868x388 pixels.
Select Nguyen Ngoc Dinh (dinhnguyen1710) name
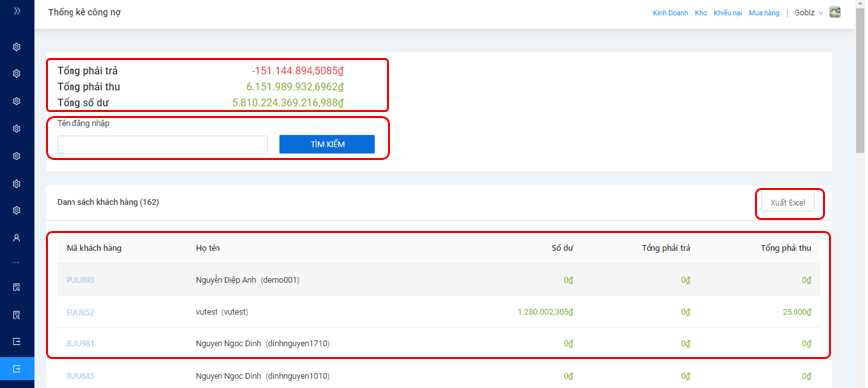tap(262, 343)
